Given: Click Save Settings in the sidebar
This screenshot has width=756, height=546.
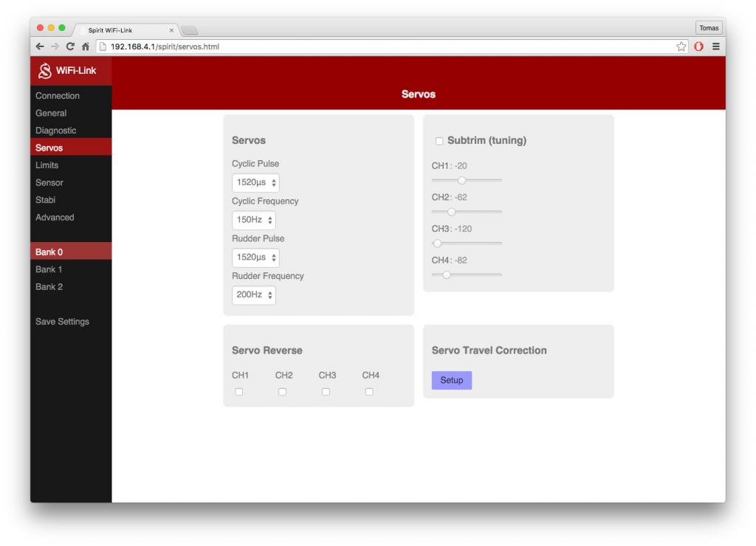Looking at the screenshot, I should (x=62, y=322).
